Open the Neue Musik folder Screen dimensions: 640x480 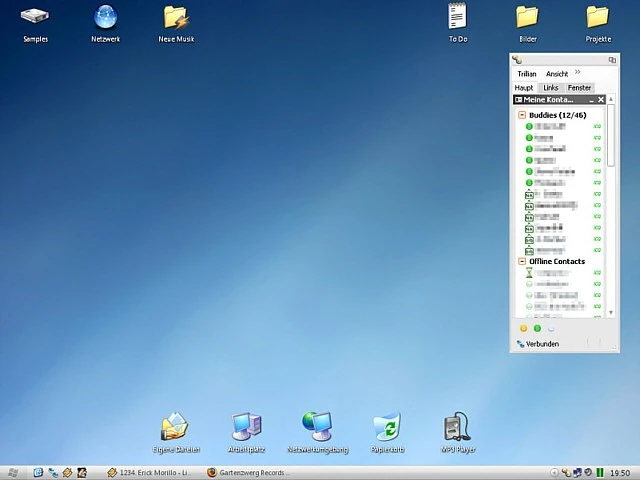(x=176, y=17)
